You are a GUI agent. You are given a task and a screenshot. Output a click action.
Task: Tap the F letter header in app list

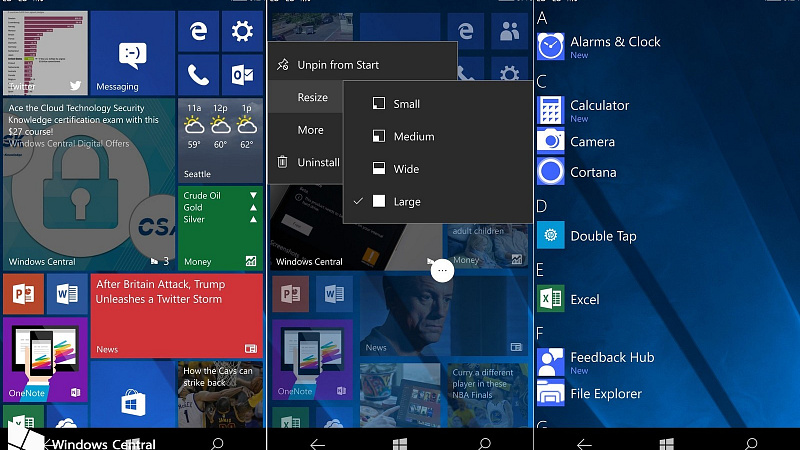(540, 333)
